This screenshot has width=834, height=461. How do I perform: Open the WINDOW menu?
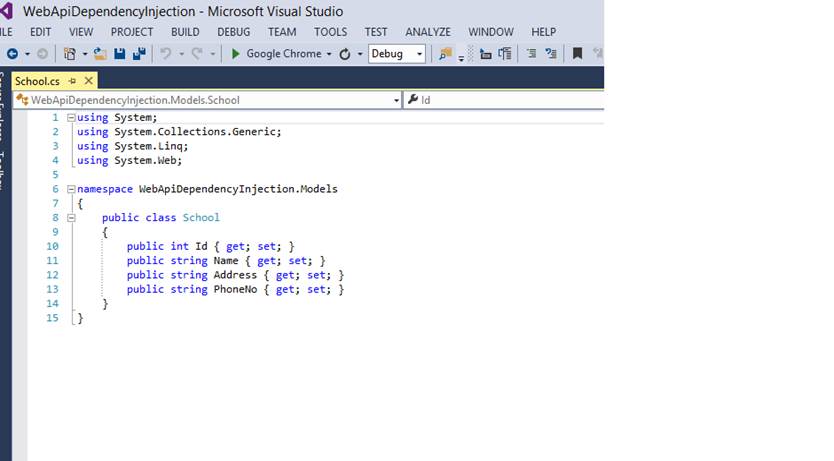pos(491,32)
